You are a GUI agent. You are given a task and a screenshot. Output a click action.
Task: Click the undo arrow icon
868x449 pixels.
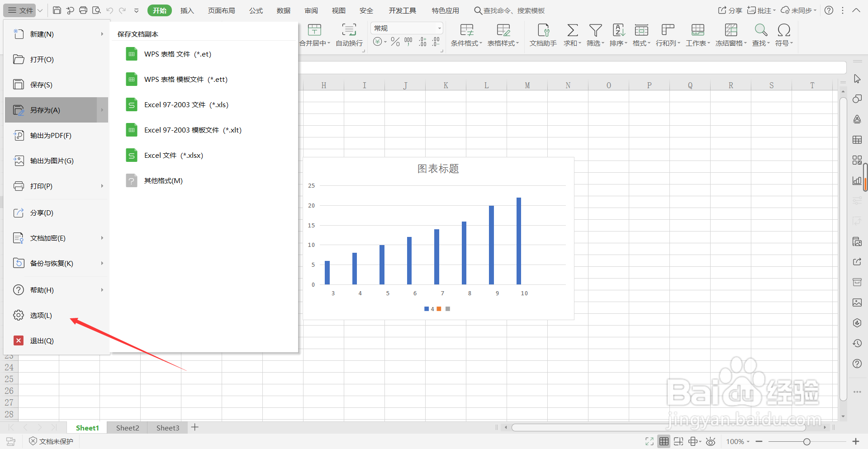click(109, 10)
